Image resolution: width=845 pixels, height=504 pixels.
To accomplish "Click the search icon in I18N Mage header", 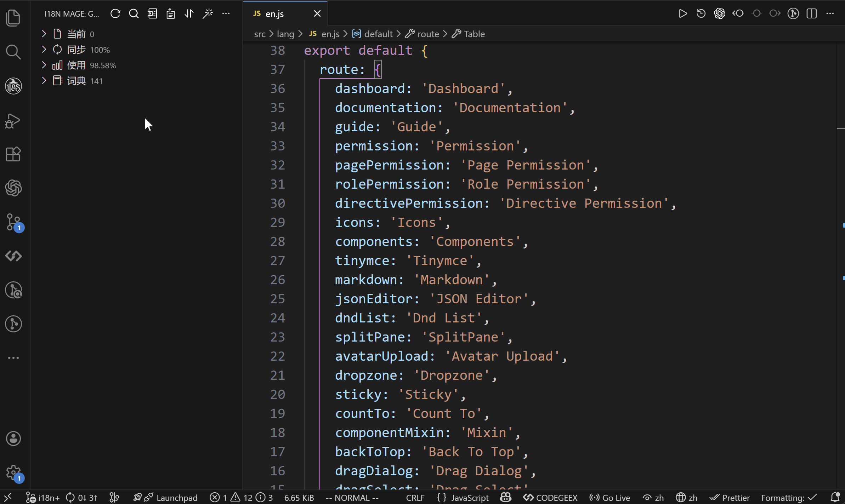I will coord(134,14).
